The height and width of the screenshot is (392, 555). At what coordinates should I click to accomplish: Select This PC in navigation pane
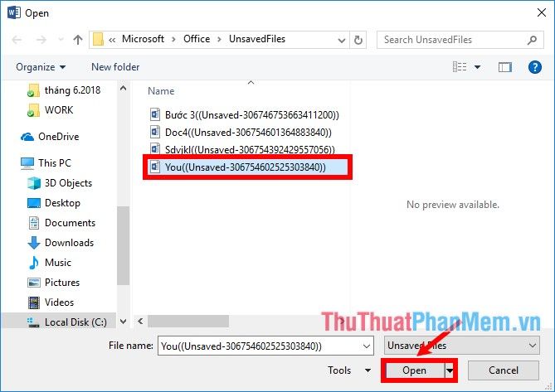46,163
